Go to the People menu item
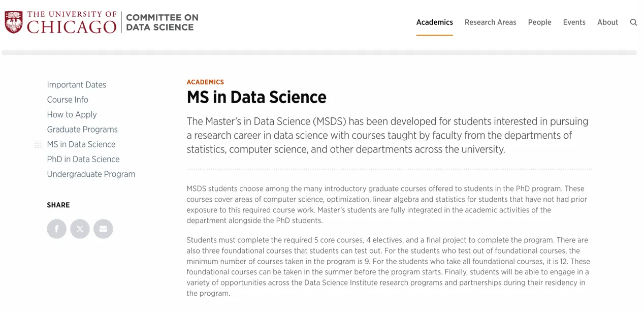The image size is (644, 313). 539,22
